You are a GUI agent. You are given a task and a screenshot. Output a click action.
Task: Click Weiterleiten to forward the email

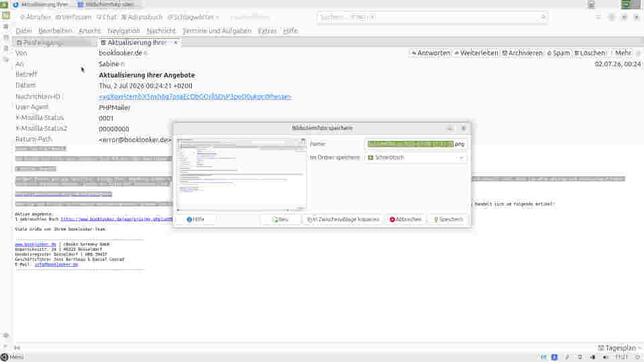click(x=476, y=53)
